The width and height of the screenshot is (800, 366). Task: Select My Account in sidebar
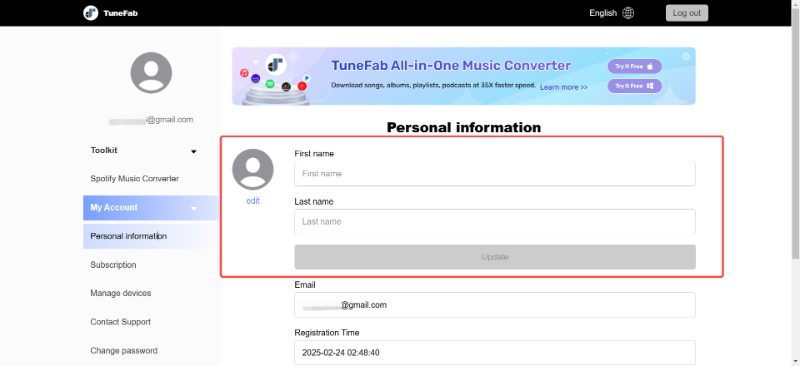151,208
